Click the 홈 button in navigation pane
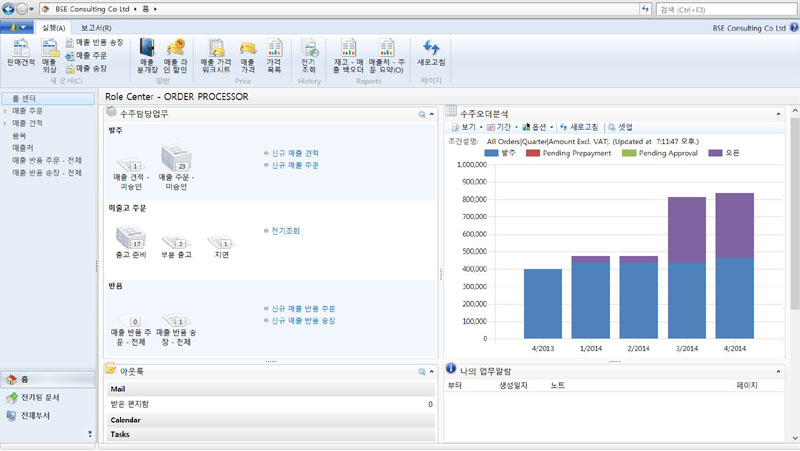Viewport: 800px width, 451px height. [47, 379]
